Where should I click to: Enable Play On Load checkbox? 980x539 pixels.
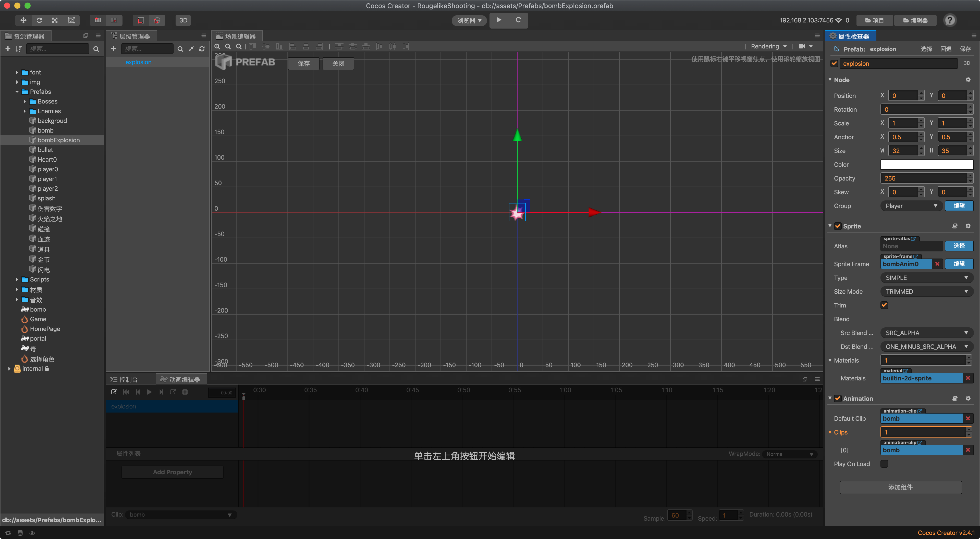tap(884, 464)
